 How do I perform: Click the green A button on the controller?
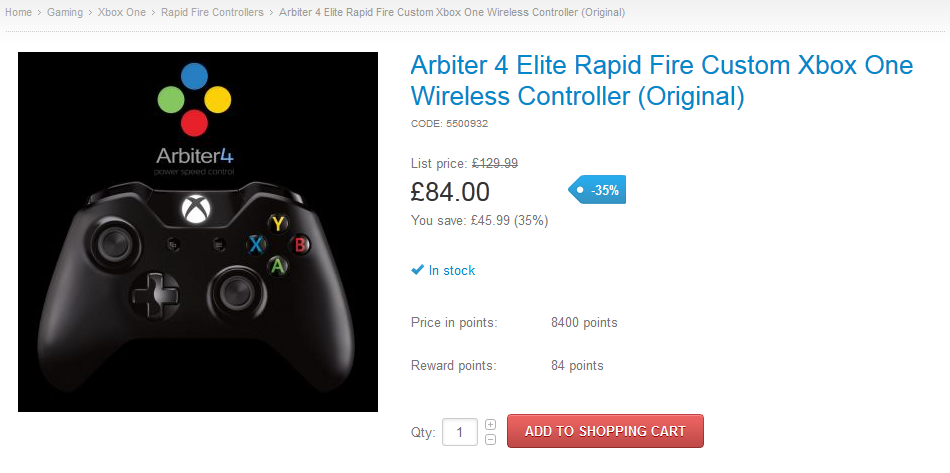coord(279,266)
